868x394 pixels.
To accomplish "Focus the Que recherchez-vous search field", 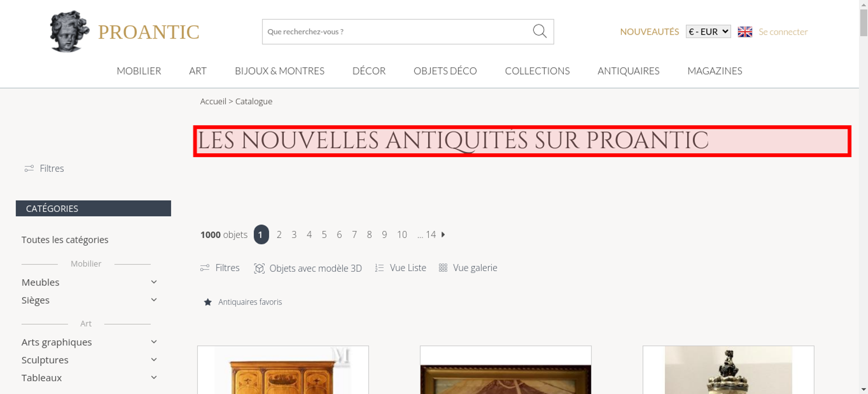I will pyautogui.click(x=397, y=32).
